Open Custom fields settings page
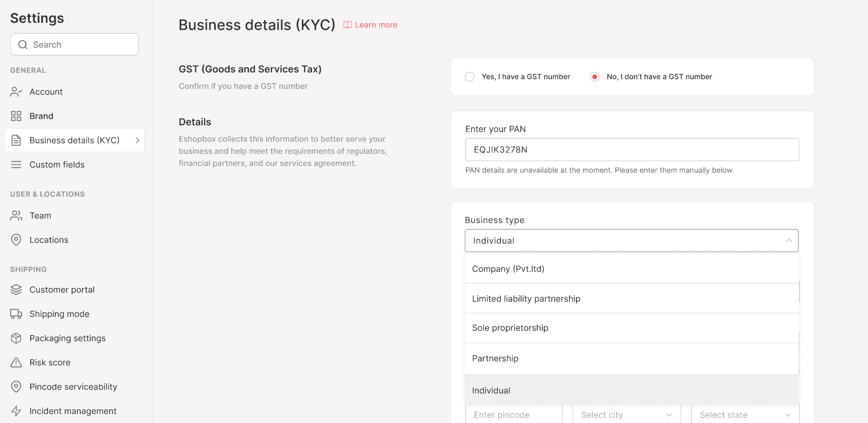 (x=57, y=165)
